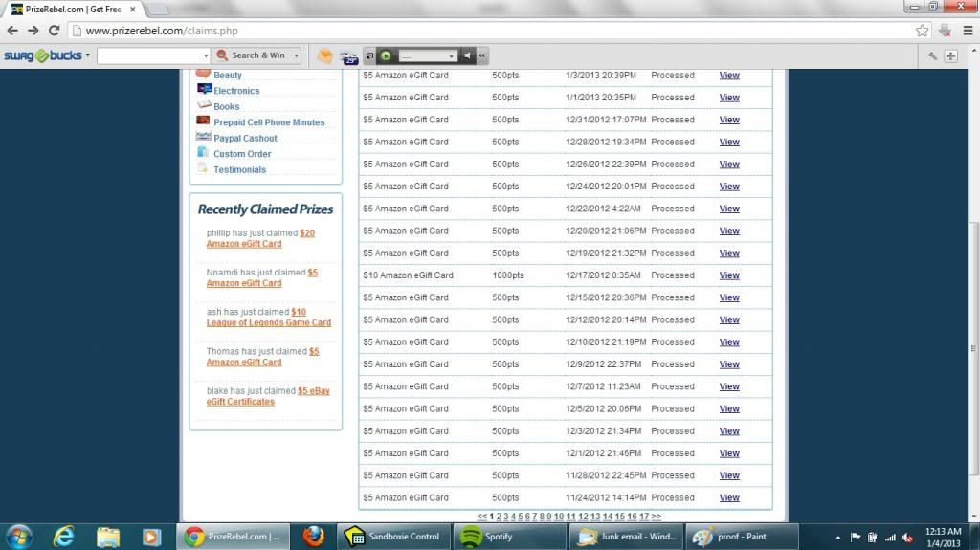Open the download extension arrow icon
980x550 pixels.
tap(945, 31)
